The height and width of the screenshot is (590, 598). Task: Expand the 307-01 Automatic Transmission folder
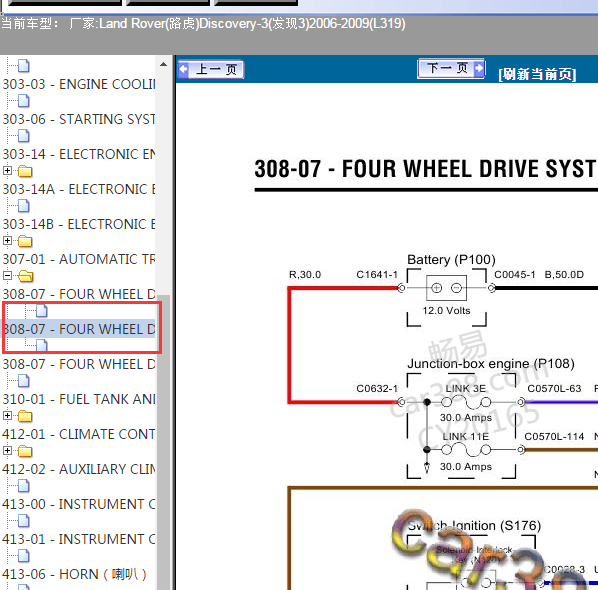pos(7,241)
